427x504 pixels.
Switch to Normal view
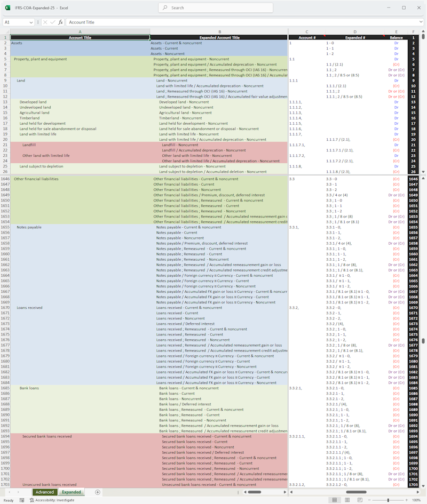(x=335, y=500)
